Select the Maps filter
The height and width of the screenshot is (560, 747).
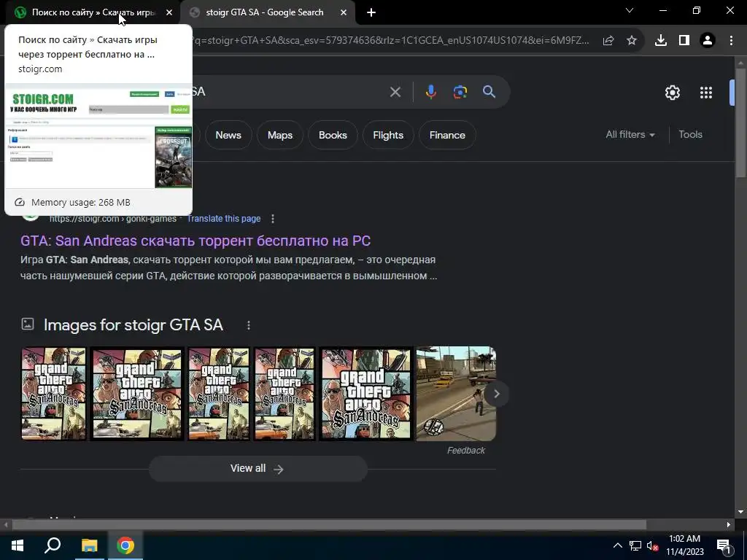[x=279, y=135]
